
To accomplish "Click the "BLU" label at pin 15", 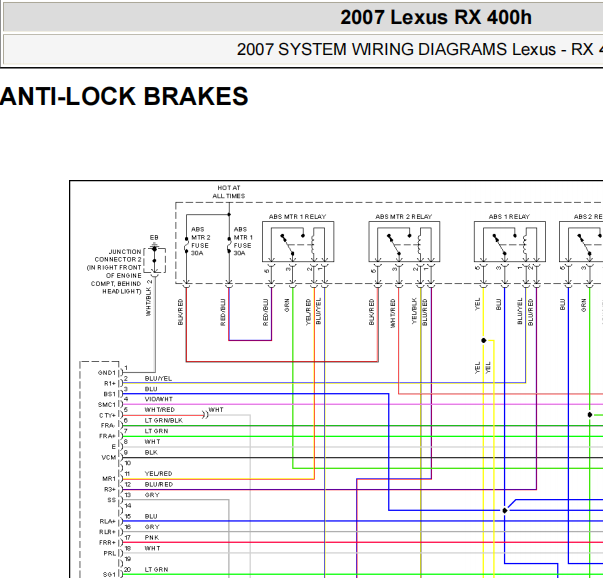I will coord(151,516).
